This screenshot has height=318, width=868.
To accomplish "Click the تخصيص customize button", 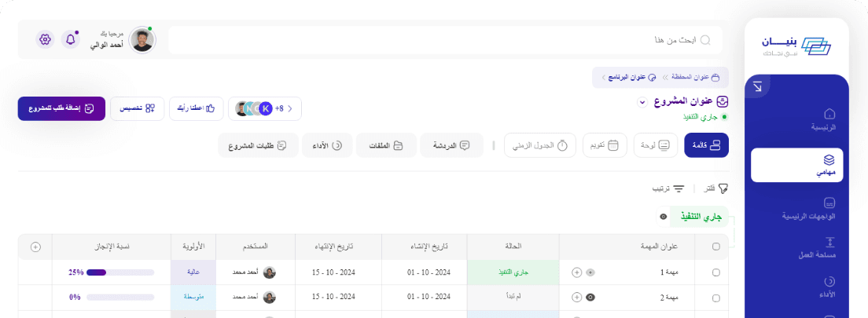I will 138,108.
